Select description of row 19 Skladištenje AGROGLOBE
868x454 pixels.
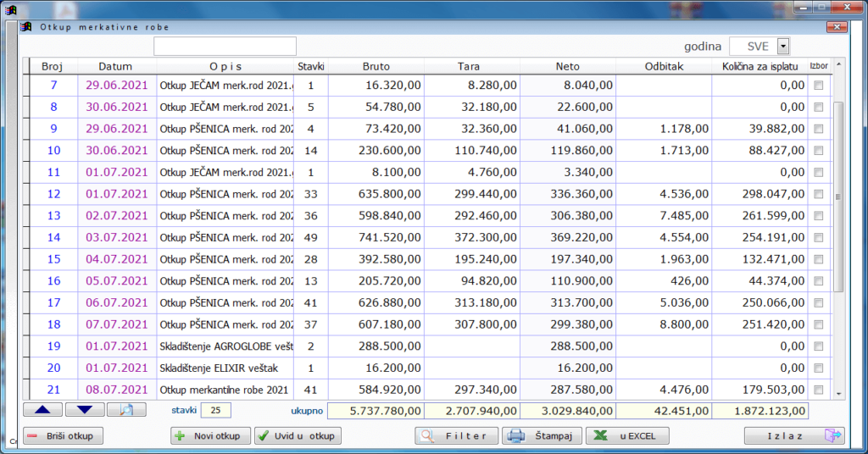click(x=225, y=346)
